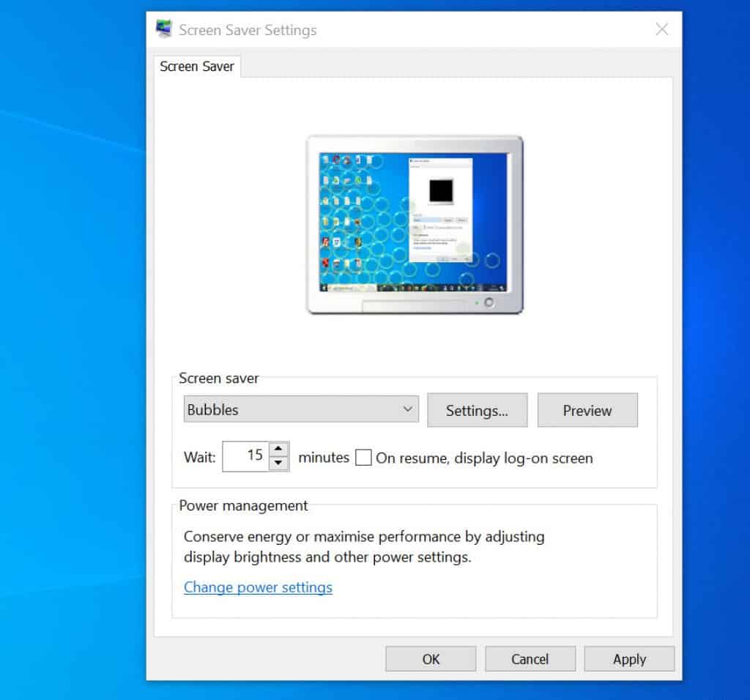Click the Screen Saver Settings title bar icon
Viewport: 750px width, 700px height.
click(163, 29)
